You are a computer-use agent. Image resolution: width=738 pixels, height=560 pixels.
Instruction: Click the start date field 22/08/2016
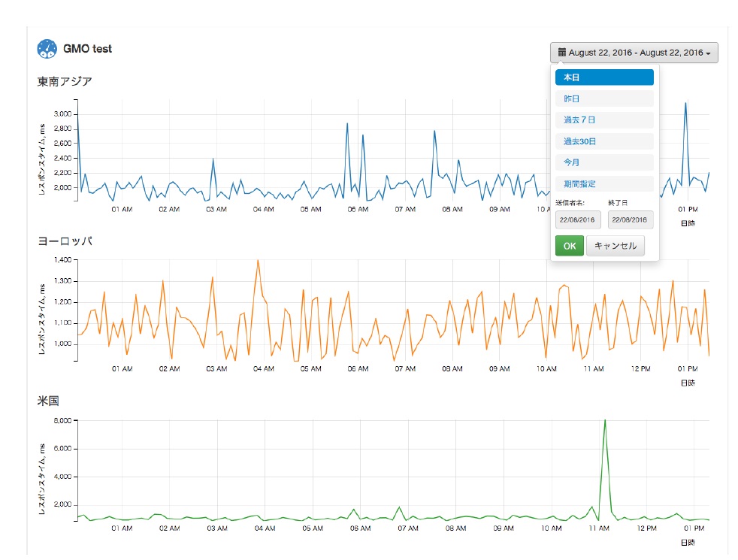(578, 219)
